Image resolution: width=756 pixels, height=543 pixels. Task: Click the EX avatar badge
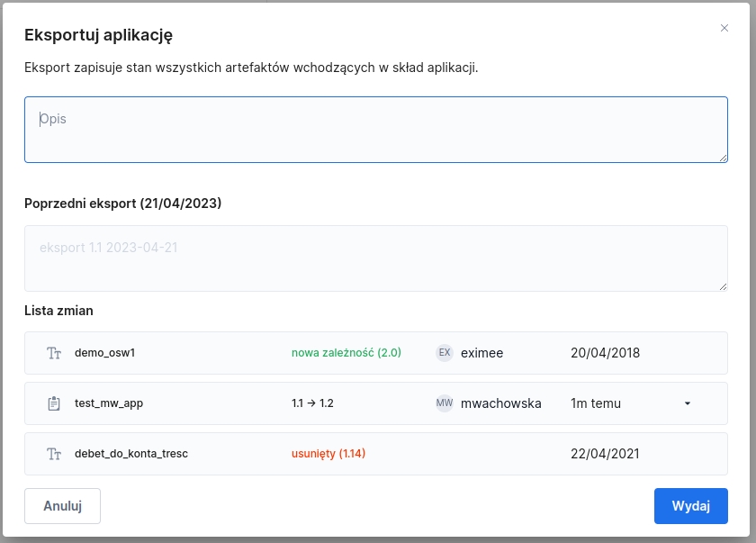[445, 353]
